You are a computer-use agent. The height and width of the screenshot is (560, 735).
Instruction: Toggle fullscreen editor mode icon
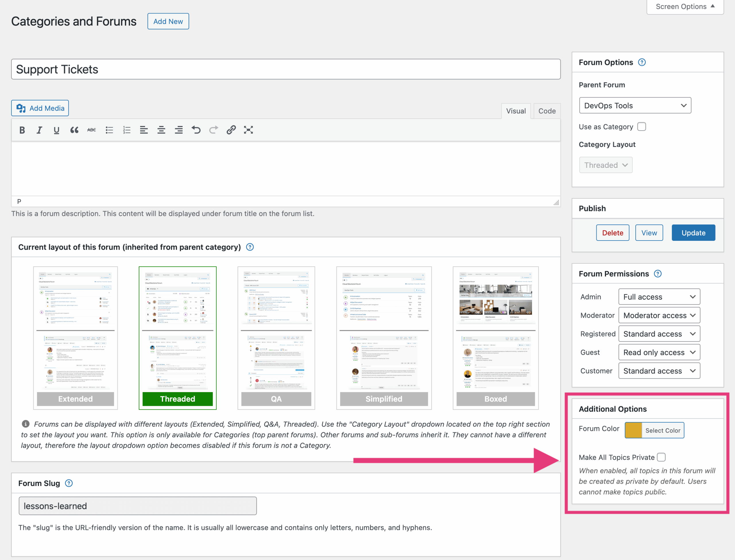[x=248, y=130]
